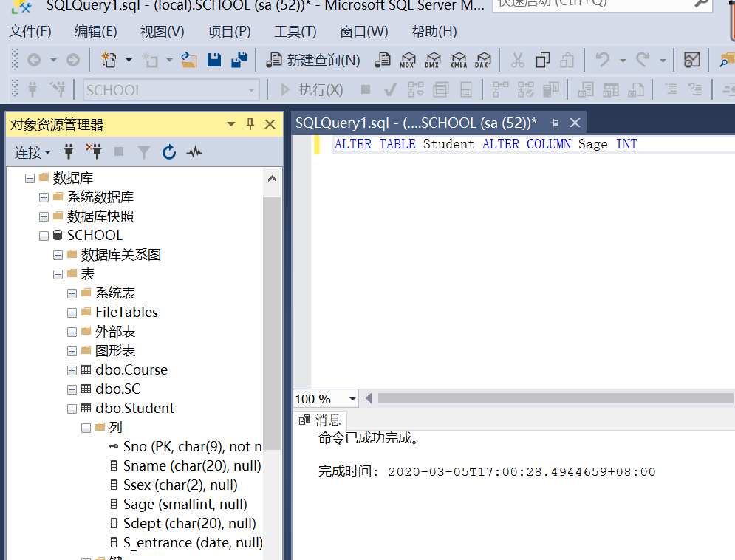Click the DMX query icon

point(432,60)
